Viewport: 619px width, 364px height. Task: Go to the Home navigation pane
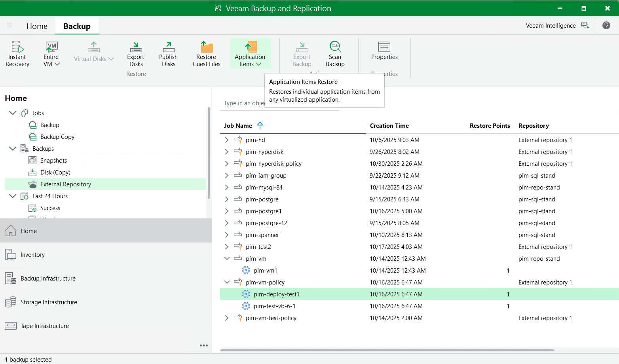106,231
